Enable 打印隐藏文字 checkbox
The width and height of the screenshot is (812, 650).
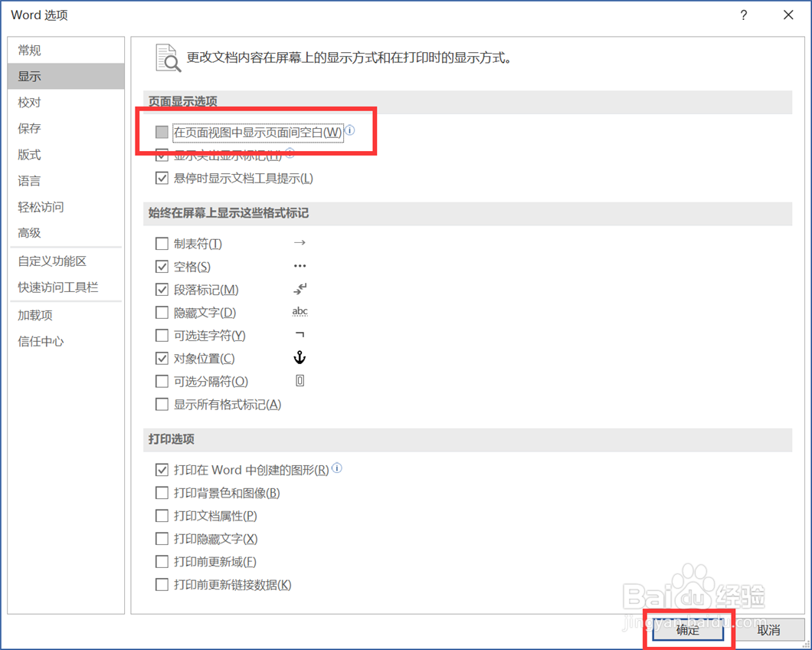coord(162,539)
